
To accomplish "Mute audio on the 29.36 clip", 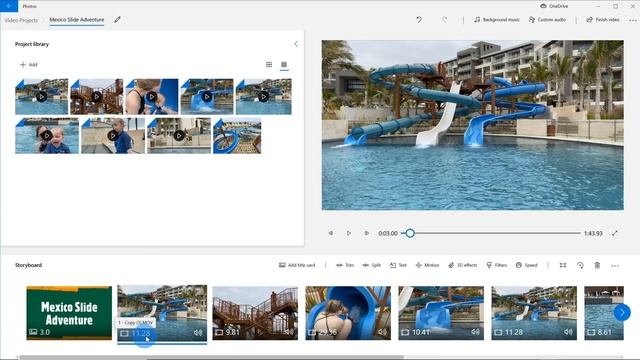I will pyautogui.click(x=382, y=332).
